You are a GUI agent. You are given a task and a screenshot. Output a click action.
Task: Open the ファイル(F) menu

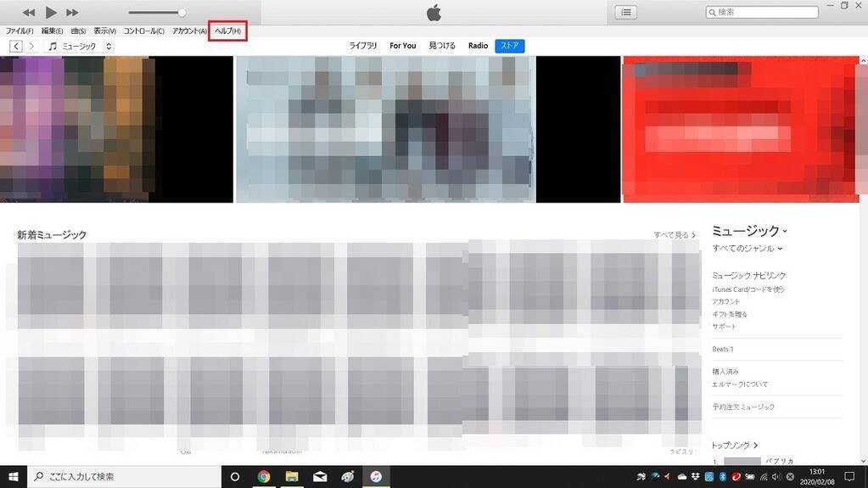tap(20, 31)
